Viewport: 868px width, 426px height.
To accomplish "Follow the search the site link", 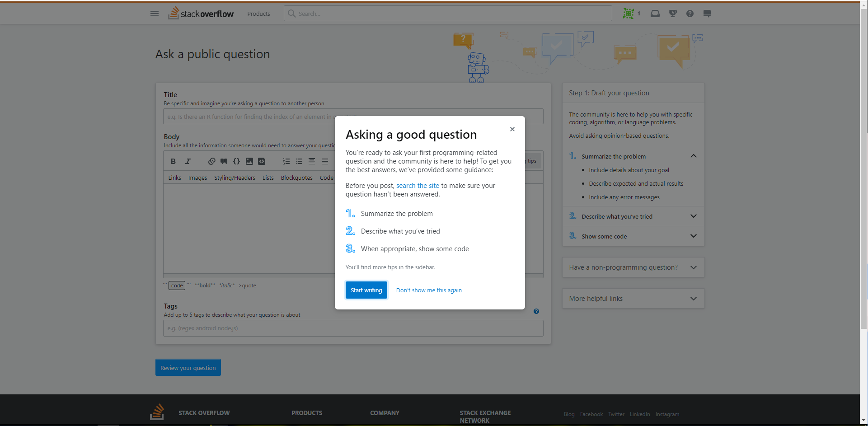I will click(418, 186).
